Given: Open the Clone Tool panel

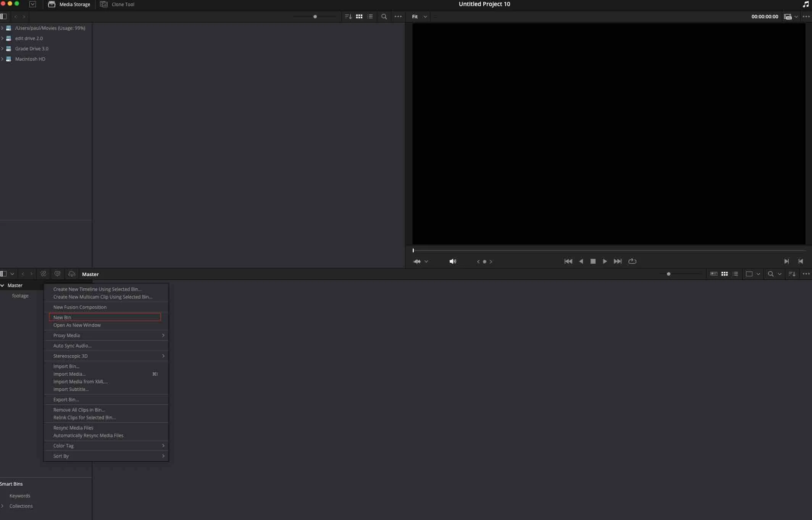Looking at the screenshot, I should (x=118, y=5).
